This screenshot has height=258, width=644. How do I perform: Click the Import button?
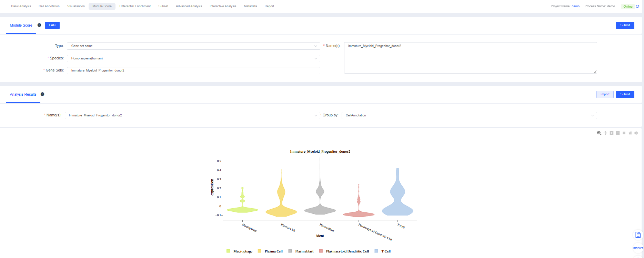[605, 94]
